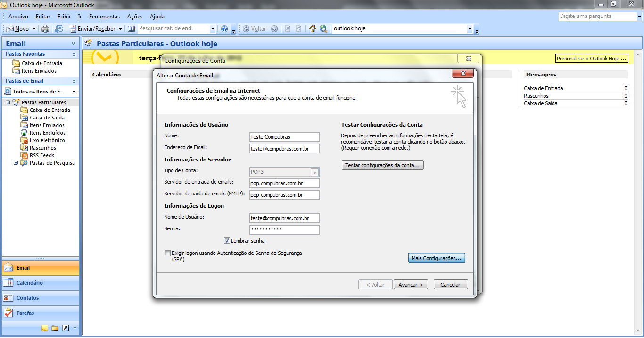
Task: Click the Cancelar button
Action: [450, 285]
